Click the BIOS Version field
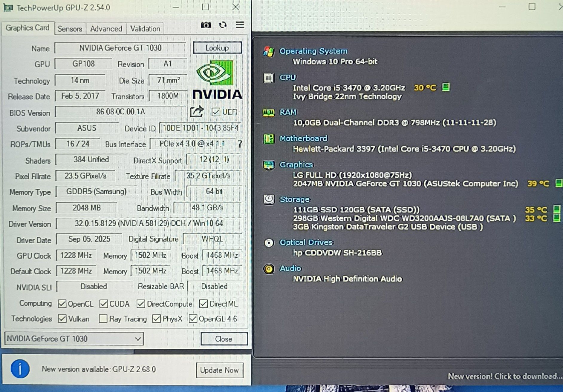The height and width of the screenshot is (392, 563). click(120, 112)
